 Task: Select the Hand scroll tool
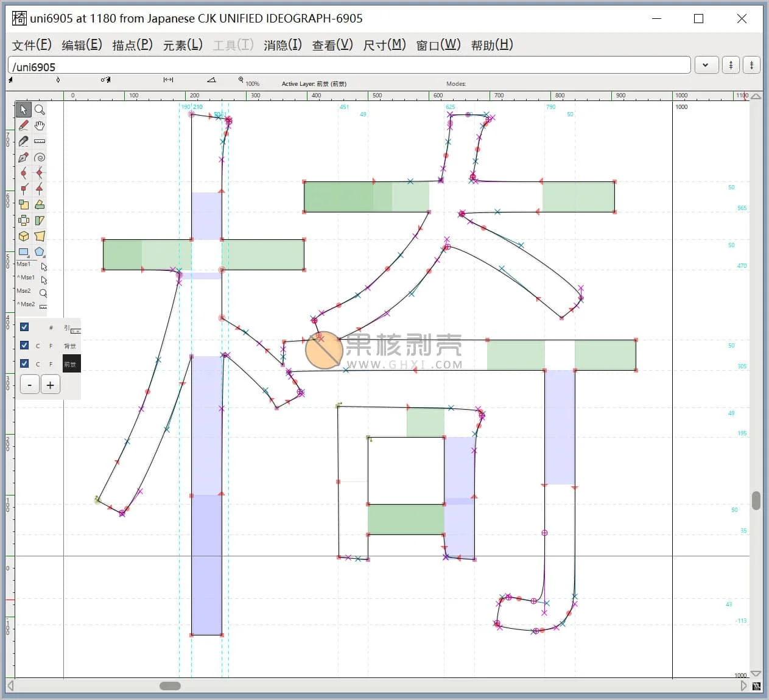[40, 125]
